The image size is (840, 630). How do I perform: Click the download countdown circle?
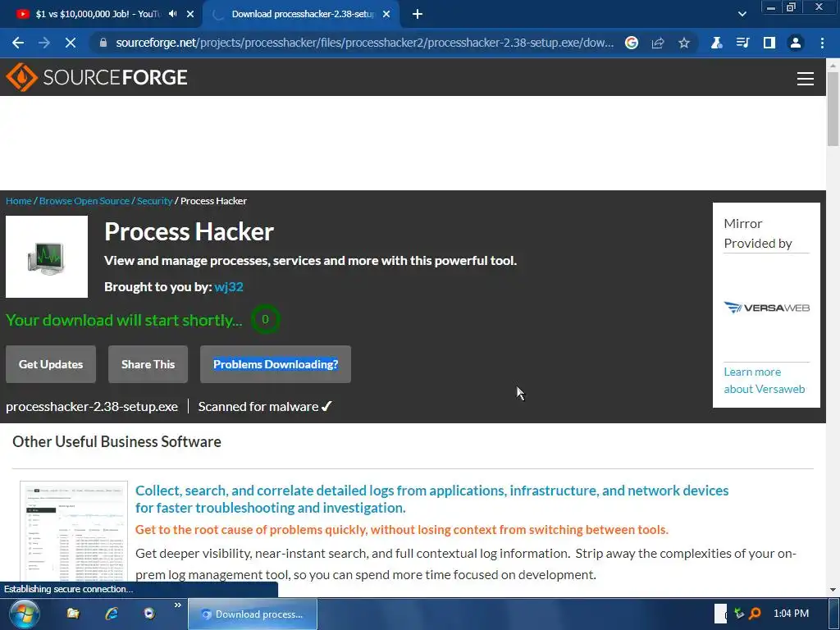[x=265, y=319]
